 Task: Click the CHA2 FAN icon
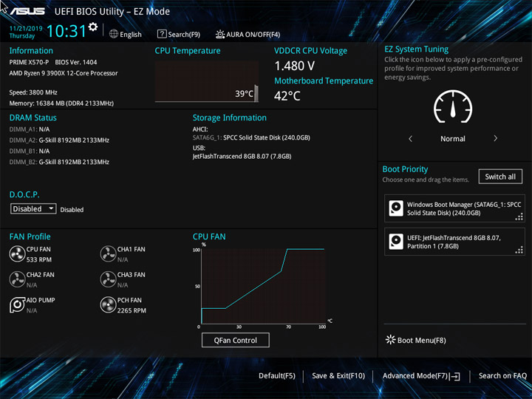17,279
